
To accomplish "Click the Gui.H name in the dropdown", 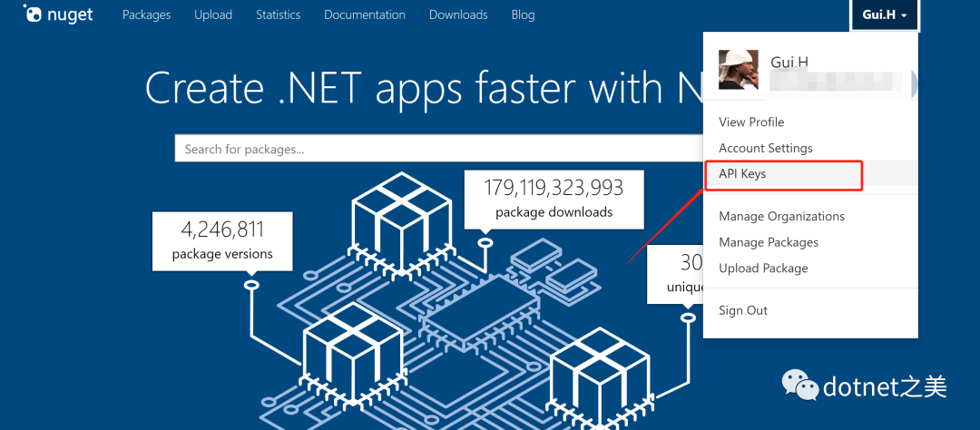I will [x=789, y=62].
